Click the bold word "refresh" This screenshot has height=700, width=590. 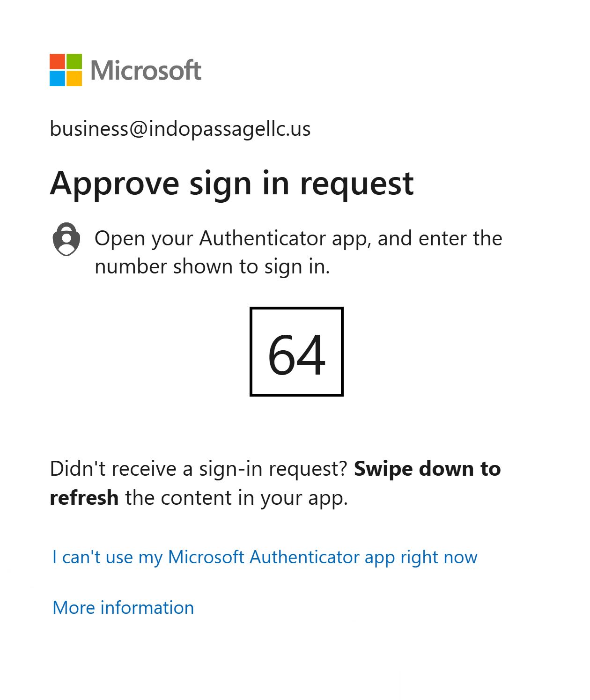84,498
